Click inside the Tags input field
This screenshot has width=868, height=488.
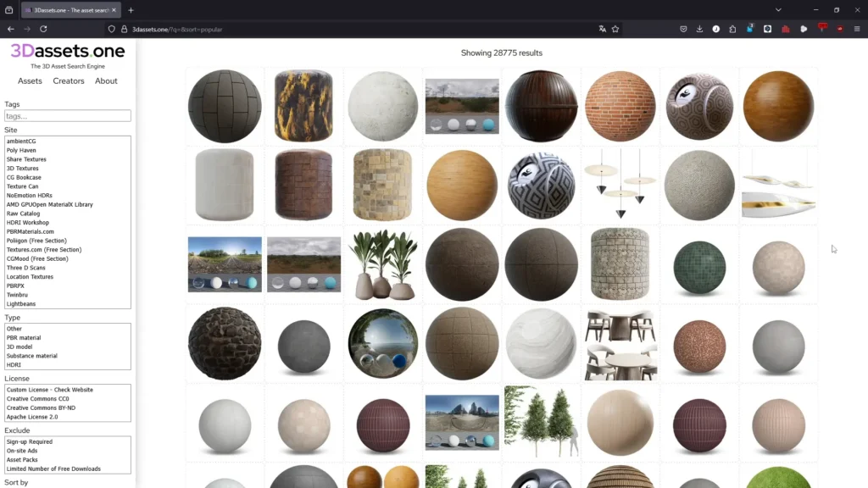pos(66,116)
